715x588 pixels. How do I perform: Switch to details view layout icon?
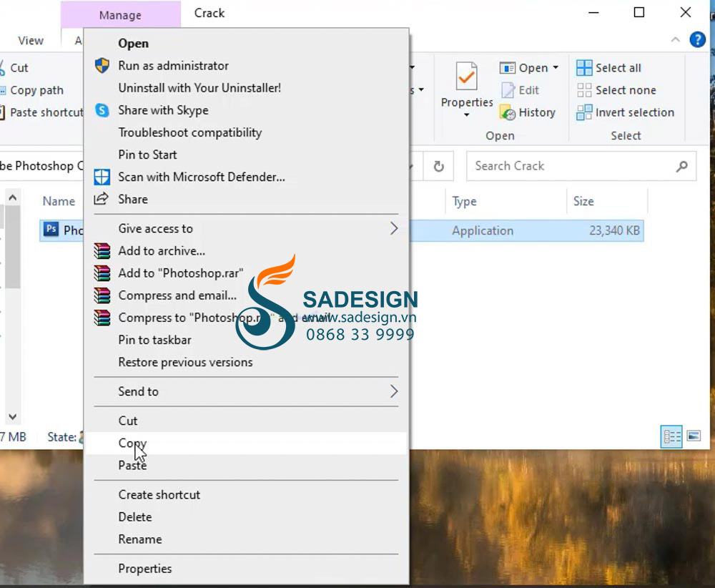coord(671,436)
